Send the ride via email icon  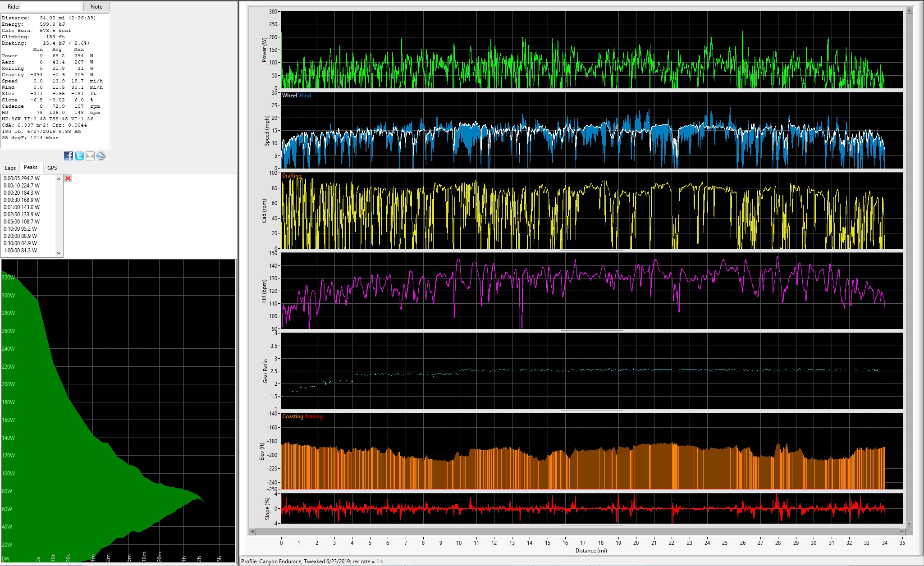pos(90,156)
